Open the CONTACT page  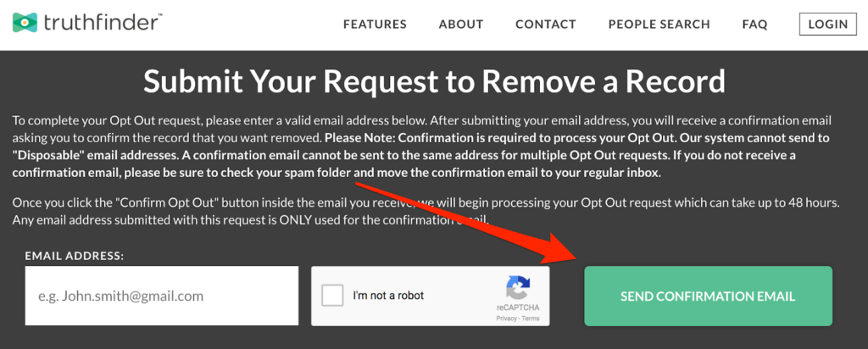(546, 25)
